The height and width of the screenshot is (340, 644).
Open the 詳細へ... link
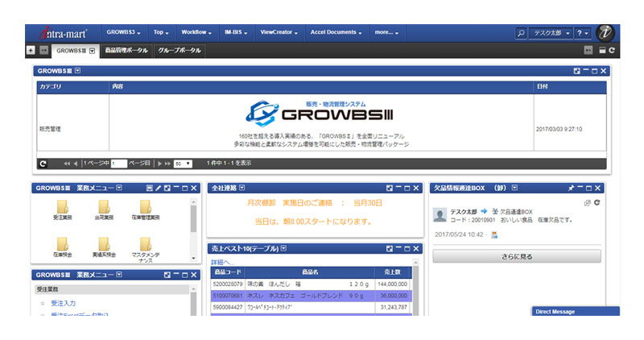(x=222, y=263)
